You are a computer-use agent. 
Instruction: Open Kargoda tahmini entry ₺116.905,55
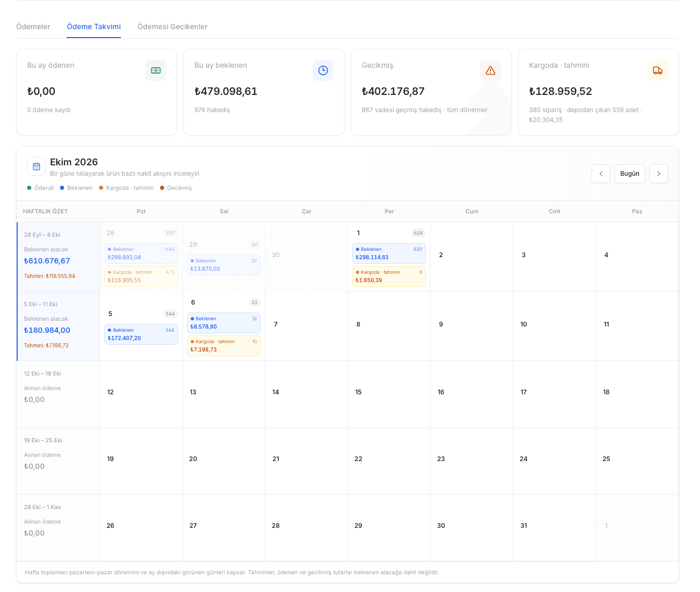(141, 276)
